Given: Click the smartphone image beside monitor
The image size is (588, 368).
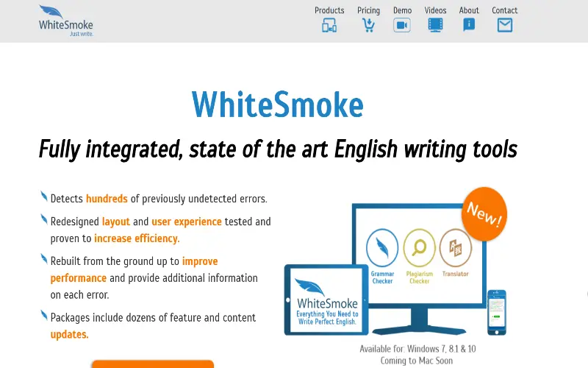Looking at the screenshot, I should [x=497, y=312].
